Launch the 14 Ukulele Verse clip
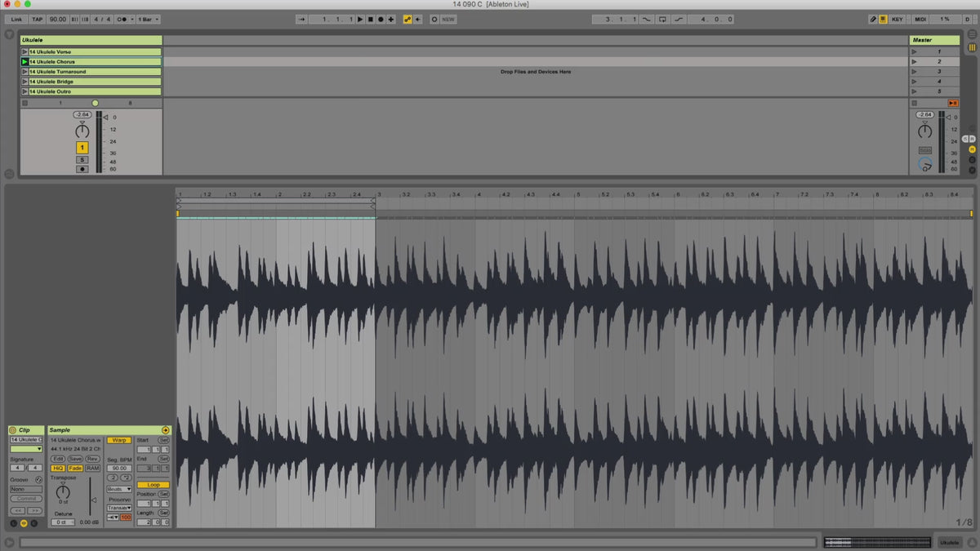 (x=24, y=52)
